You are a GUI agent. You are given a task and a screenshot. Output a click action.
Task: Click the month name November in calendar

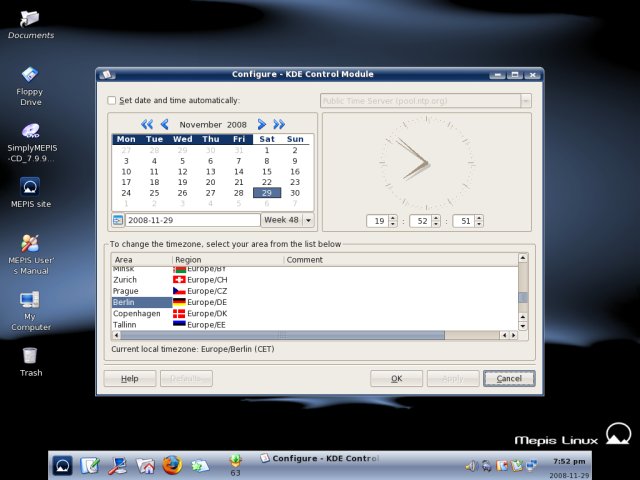[x=200, y=124]
